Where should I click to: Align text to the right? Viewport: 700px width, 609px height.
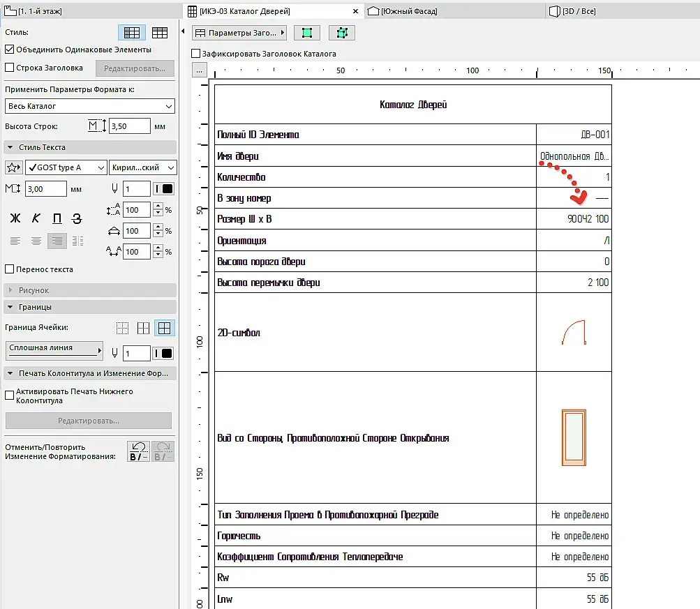(57, 241)
